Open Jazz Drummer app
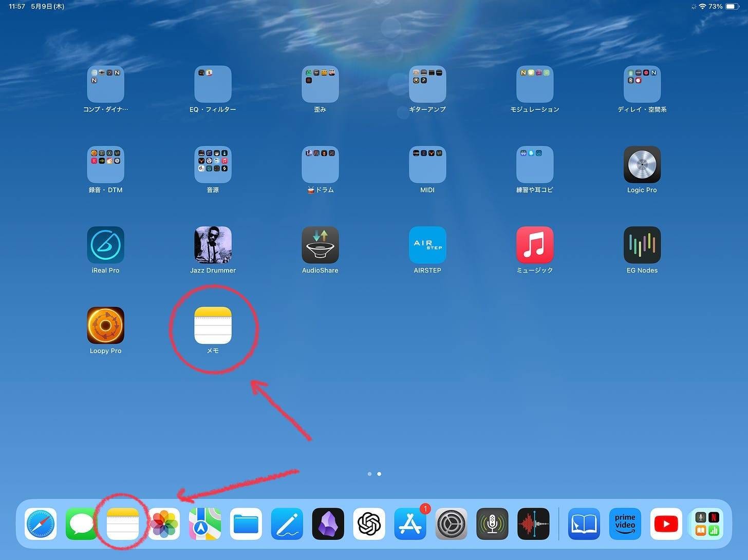Image resolution: width=748 pixels, height=560 pixels. (x=213, y=245)
